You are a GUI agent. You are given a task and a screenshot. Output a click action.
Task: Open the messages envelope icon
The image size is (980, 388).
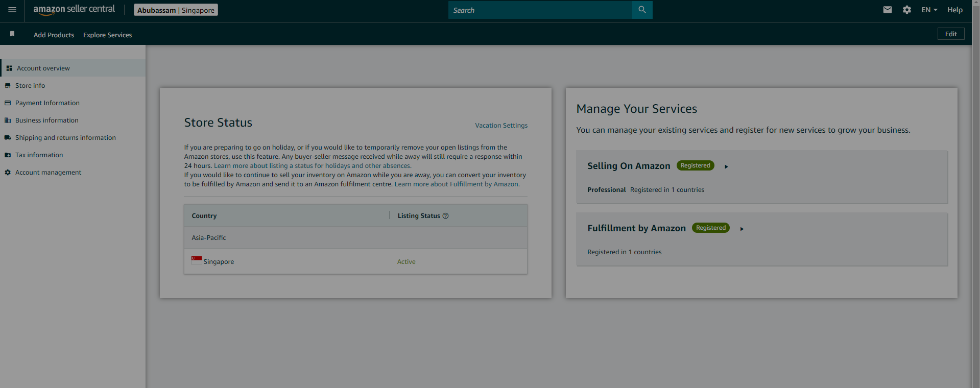point(888,10)
